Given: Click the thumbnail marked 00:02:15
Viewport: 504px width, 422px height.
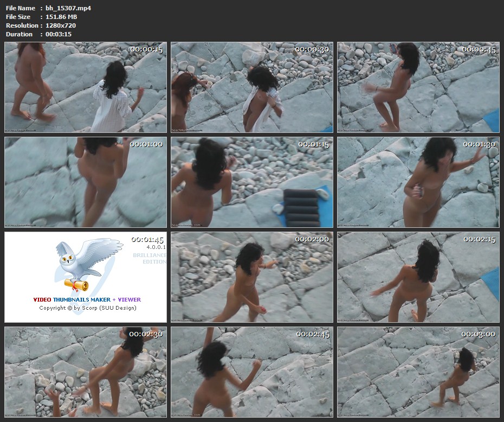Looking at the screenshot, I should pyautogui.click(x=418, y=277).
